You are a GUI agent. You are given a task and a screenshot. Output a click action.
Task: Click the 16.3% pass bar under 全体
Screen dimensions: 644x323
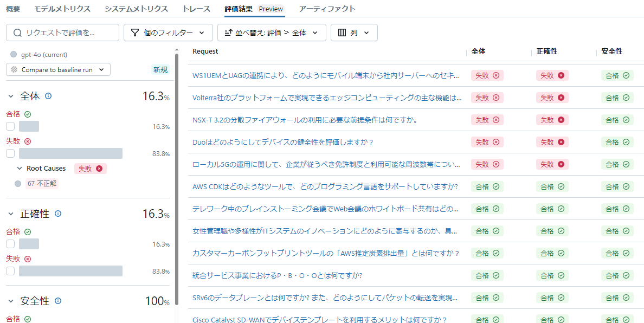[29, 126]
